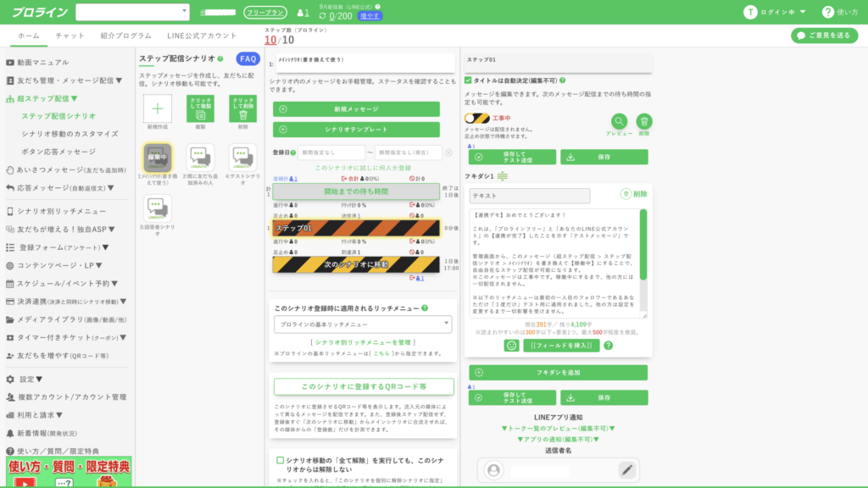Image resolution: width=868 pixels, height=488 pixels.
Task: Click help icon beside field insert button
Action: [x=609, y=346]
